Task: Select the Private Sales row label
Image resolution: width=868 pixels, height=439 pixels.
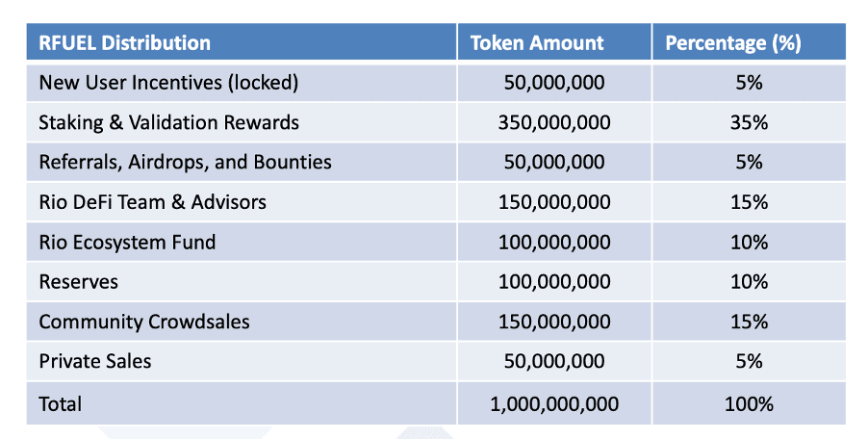Action: tap(242, 361)
